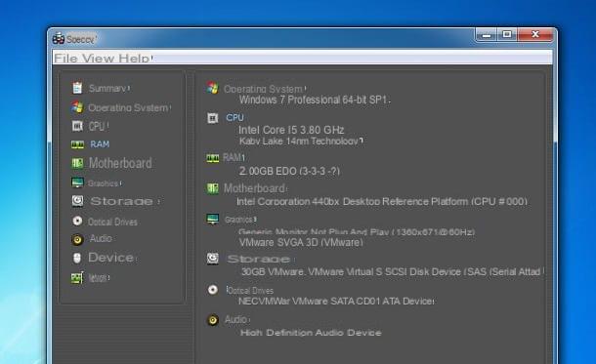The height and width of the screenshot is (364, 596).
Task: Select Device in the sidebar list
Action: click(x=111, y=258)
